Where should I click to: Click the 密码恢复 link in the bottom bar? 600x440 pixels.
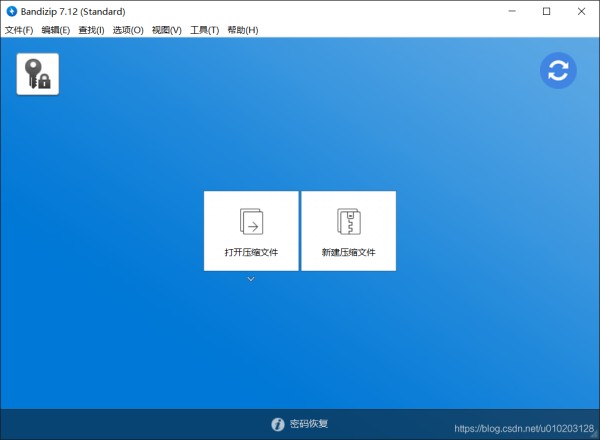coord(309,424)
